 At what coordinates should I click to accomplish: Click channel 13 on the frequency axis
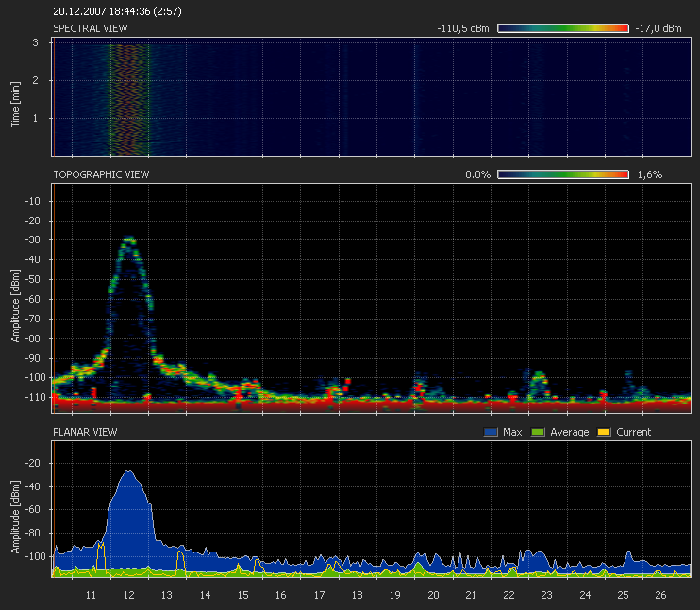point(167,595)
